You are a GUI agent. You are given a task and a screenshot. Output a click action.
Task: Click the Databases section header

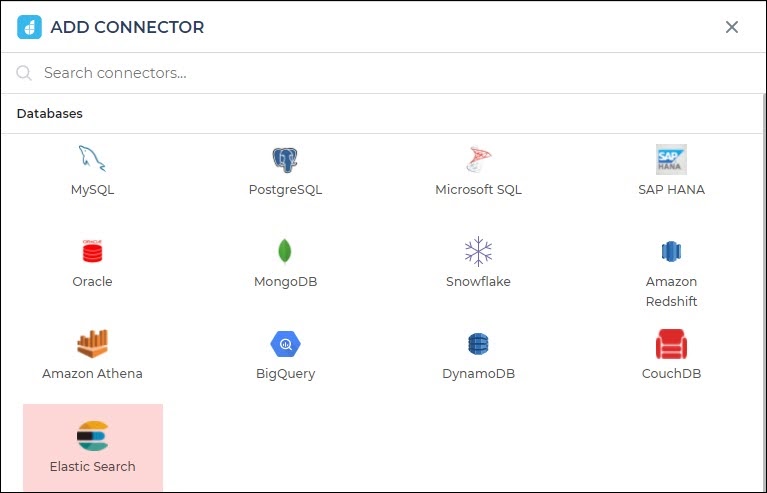[x=49, y=113]
